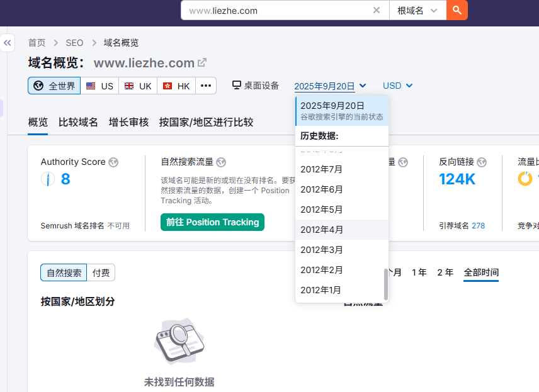Collapse the sidebar with double-chevron icon
Screen dimensions: 539x392
(x=7, y=43)
